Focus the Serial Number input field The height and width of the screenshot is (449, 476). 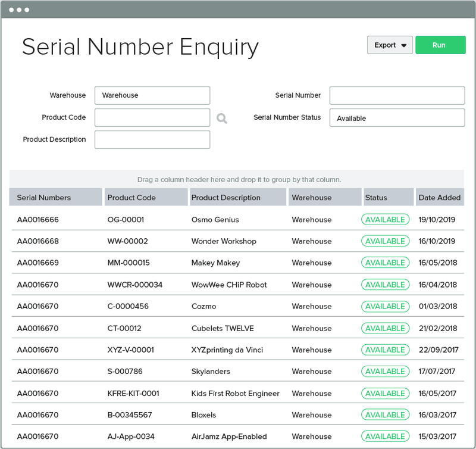pos(397,95)
